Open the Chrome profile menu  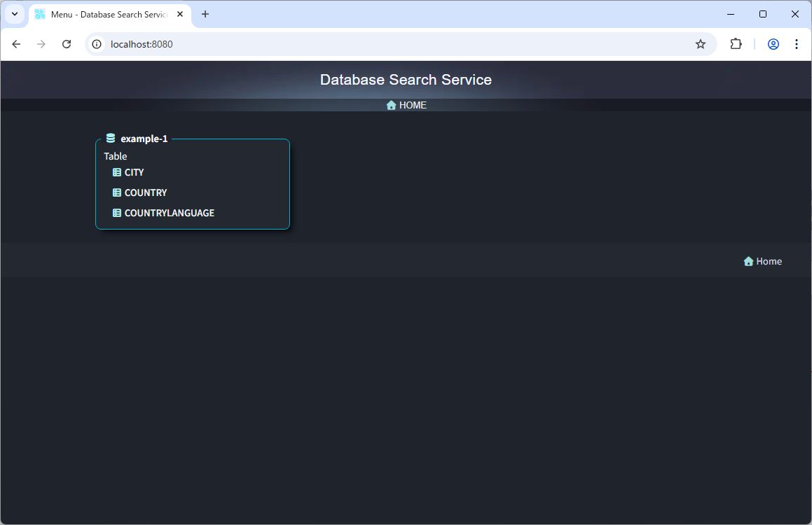pos(773,44)
